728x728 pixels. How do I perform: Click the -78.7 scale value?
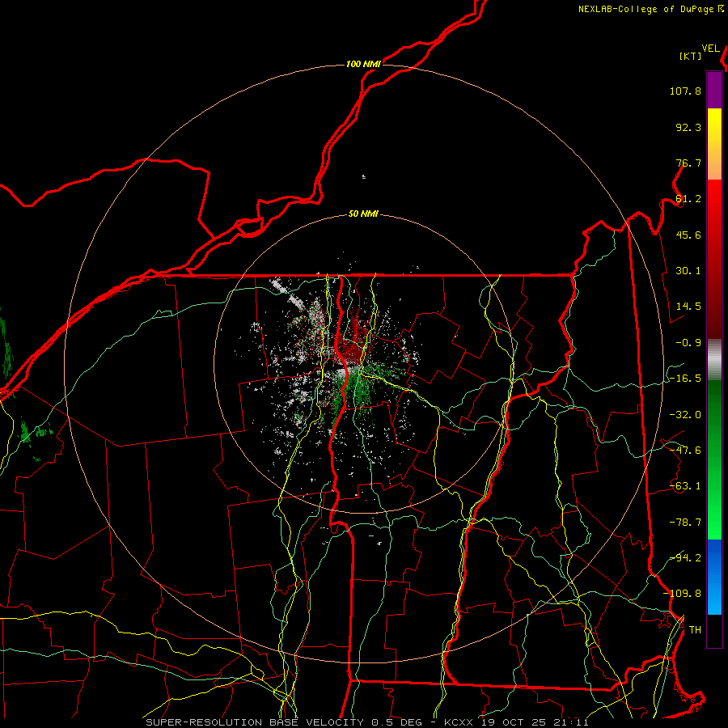coord(685,523)
